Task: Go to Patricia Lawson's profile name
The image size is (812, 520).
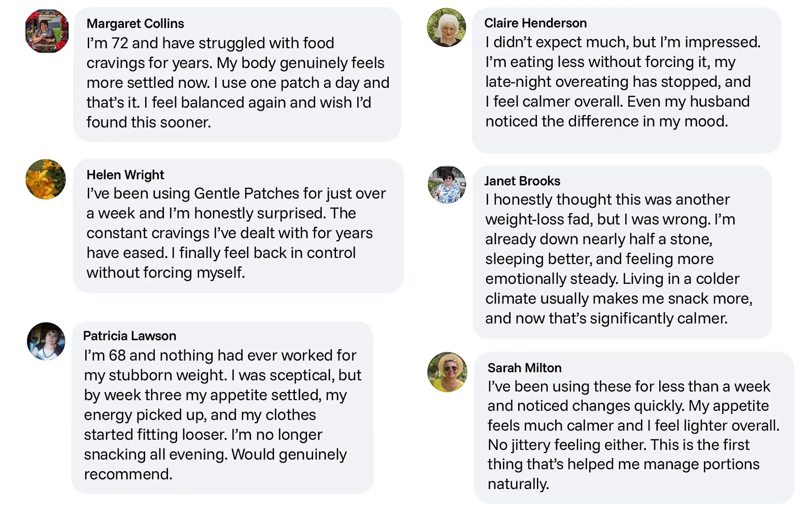Action: 129,336
